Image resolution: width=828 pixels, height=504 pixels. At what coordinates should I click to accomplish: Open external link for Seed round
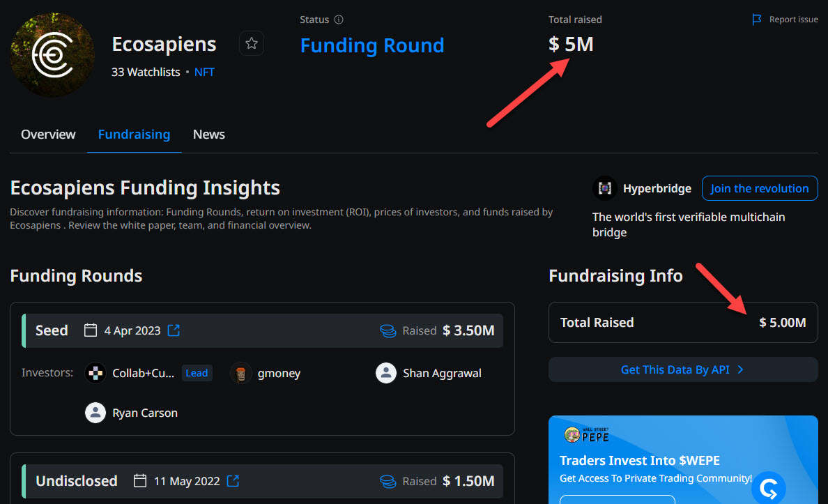coord(174,330)
